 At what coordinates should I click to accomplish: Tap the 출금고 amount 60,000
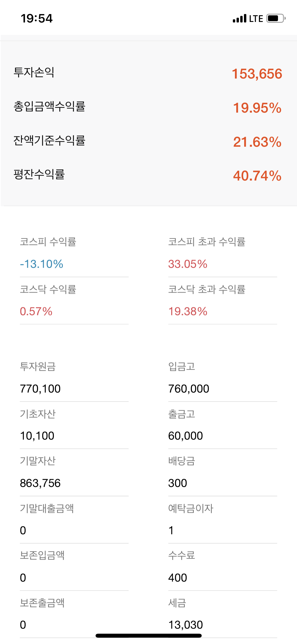186,436
